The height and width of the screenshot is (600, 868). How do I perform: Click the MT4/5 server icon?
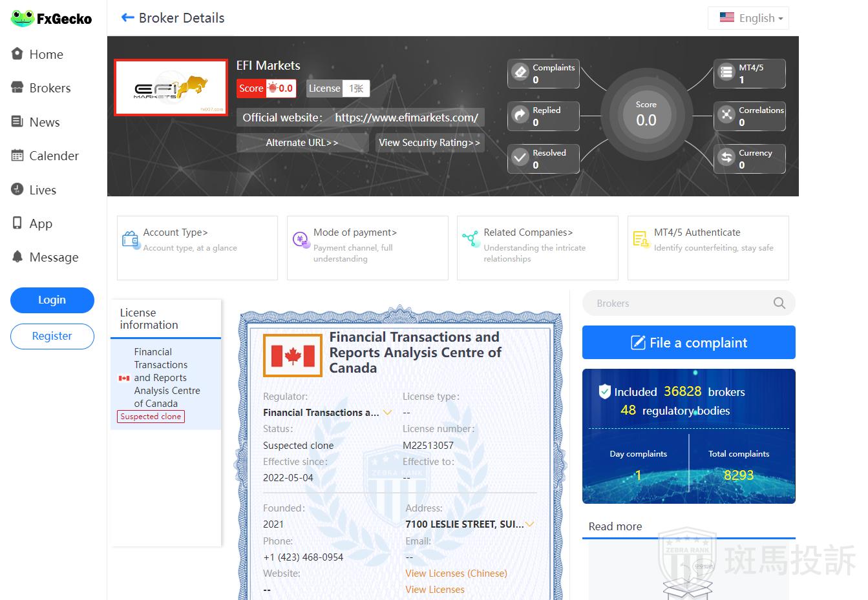tap(726, 72)
